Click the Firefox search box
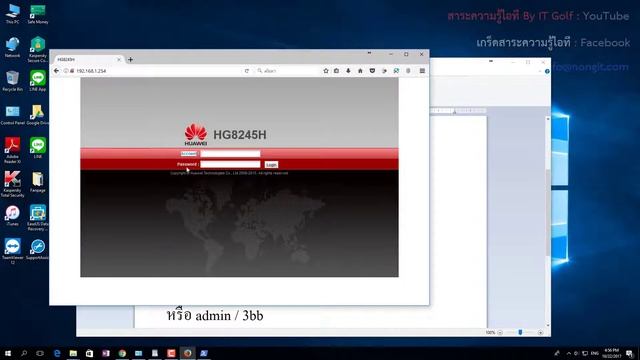Viewport: 640px width, 360px height. (287, 71)
